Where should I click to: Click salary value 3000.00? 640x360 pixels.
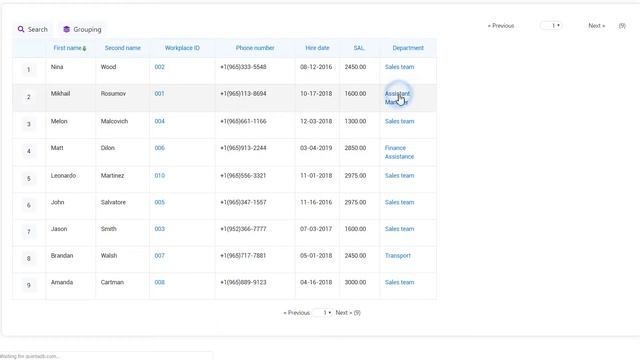coord(355,282)
